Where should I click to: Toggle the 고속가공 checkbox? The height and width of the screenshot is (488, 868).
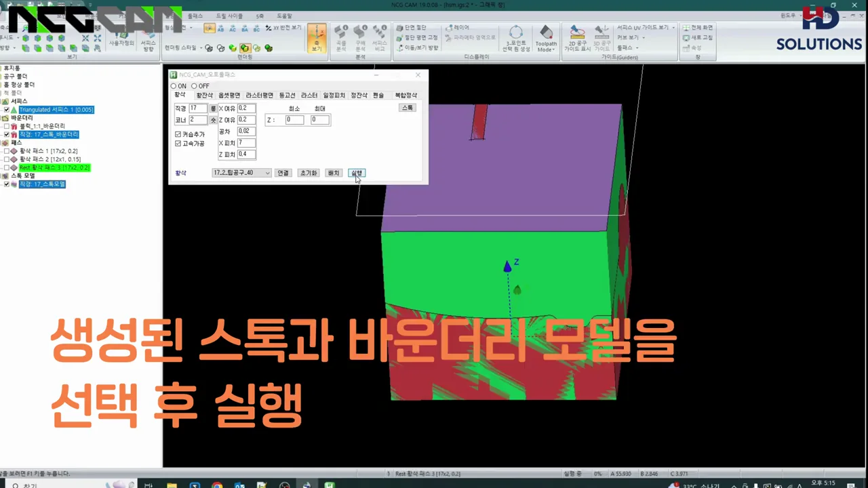[178, 144]
